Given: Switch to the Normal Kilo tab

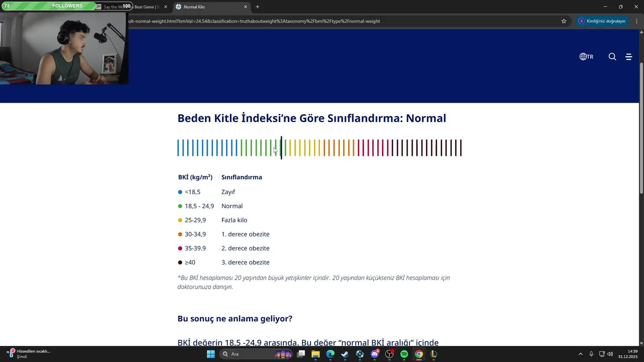Looking at the screenshot, I should click(x=211, y=7).
